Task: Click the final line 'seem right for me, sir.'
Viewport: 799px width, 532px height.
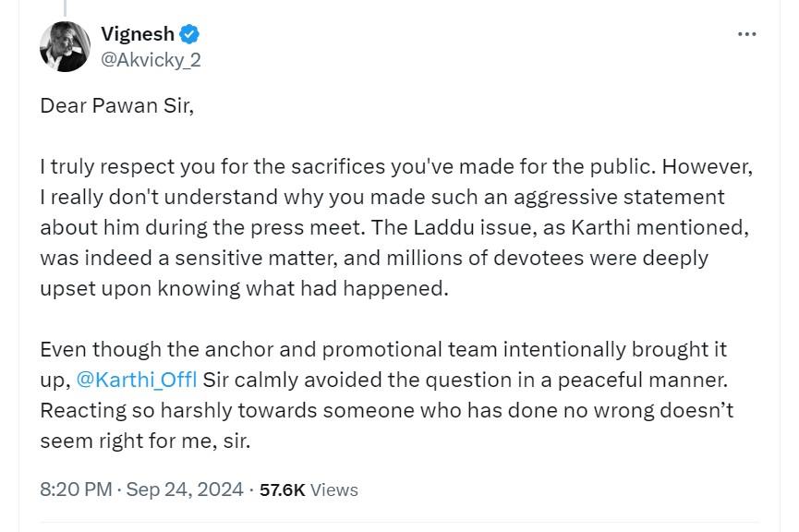Action: tap(145, 441)
